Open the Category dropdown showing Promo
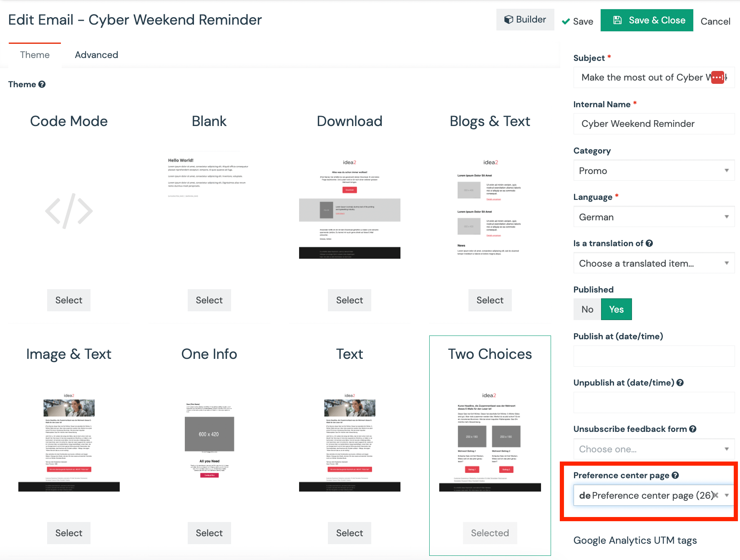This screenshot has width=740, height=560. 654,170
